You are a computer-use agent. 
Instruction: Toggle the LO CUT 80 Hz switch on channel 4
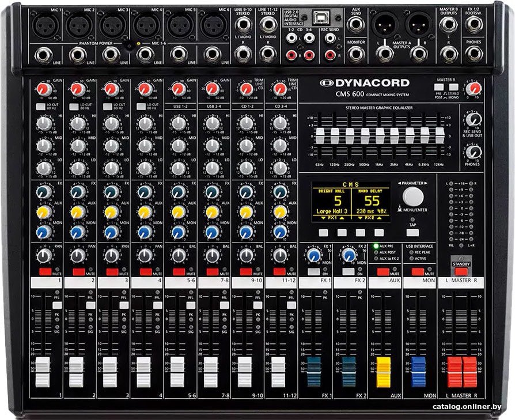141,107
